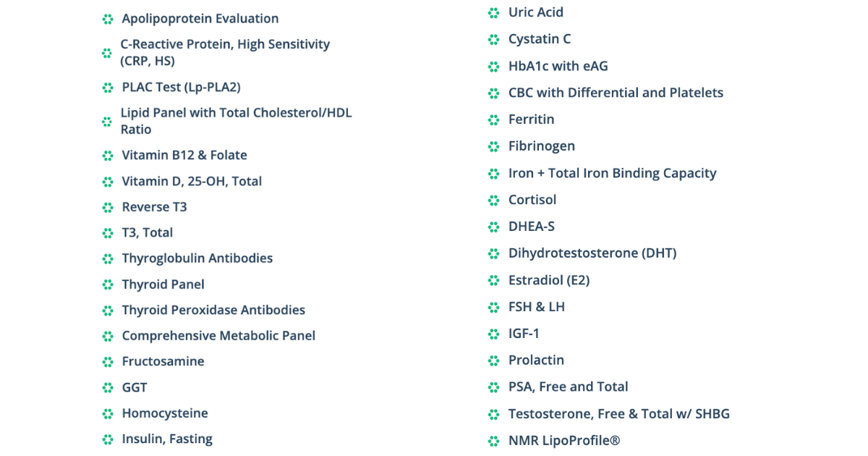The height and width of the screenshot is (456, 868).
Task: Click the green bullet next to PLAC Test
Action: tap(108, 88)
